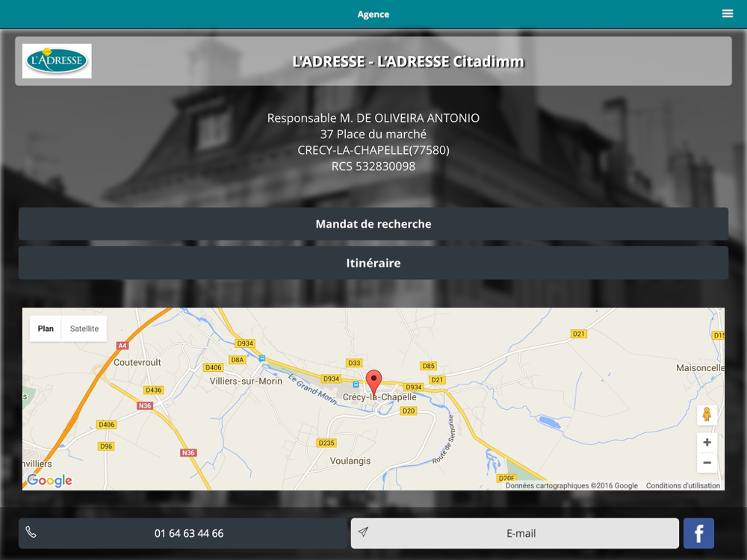Click the Google logo on map
747x560 pixels.
49,480
